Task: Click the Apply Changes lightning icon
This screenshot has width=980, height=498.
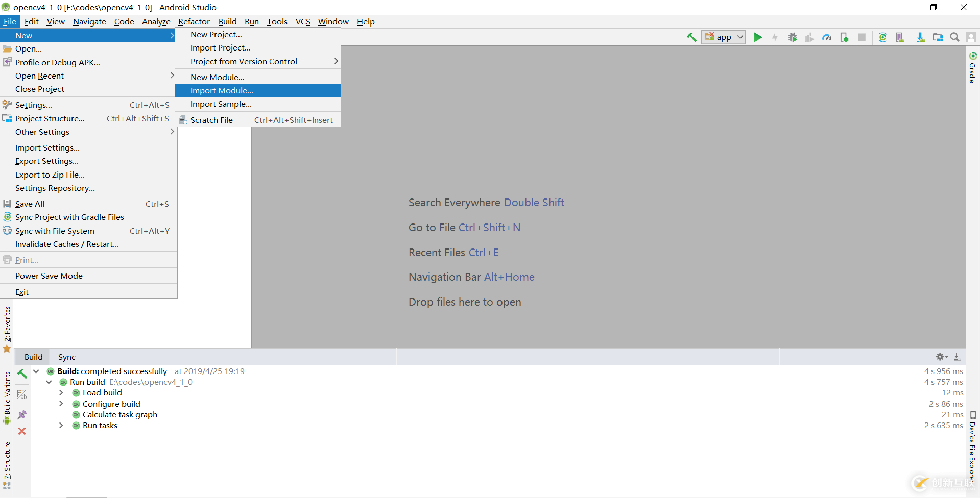Action: [775, 37]
